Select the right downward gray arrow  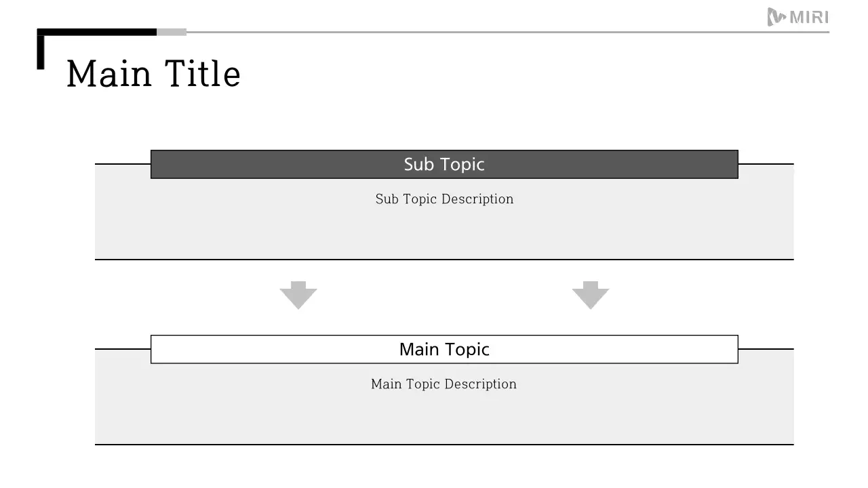591,295
